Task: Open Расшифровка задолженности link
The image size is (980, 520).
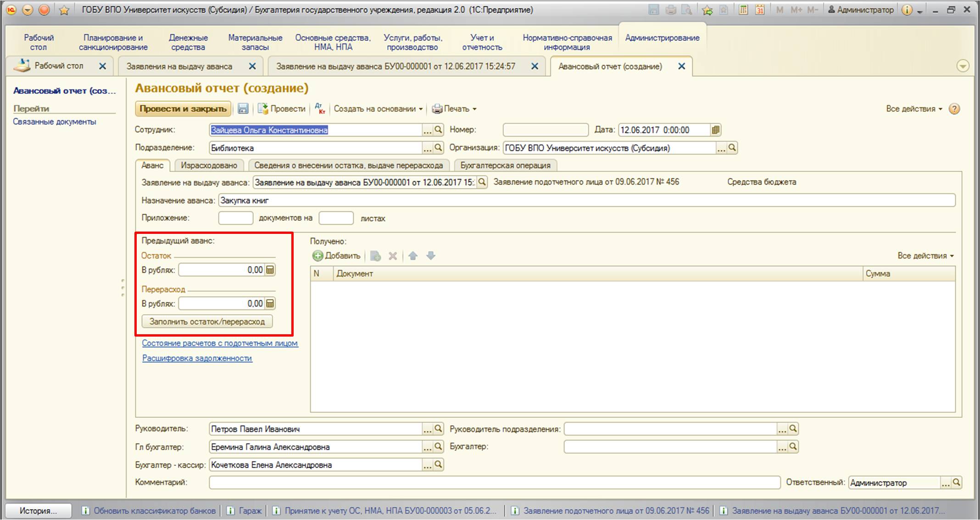Action: click(x=197, y=358)
